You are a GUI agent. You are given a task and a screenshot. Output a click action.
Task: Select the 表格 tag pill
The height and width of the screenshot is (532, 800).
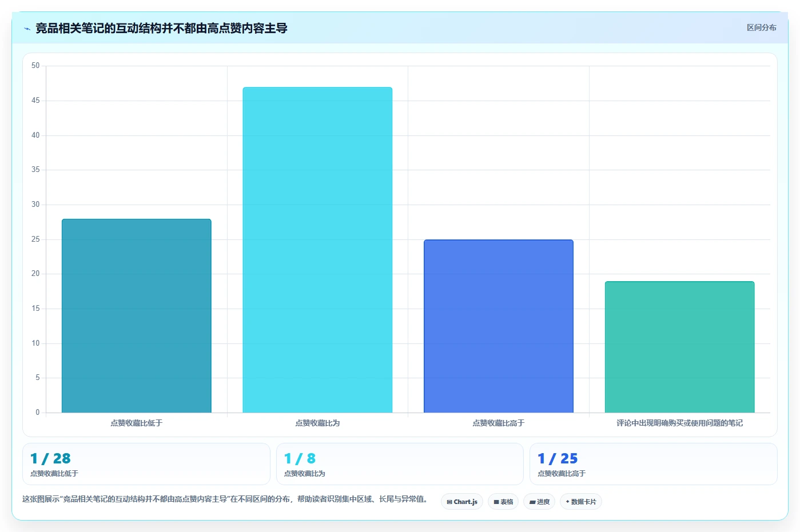click(503, 502)
